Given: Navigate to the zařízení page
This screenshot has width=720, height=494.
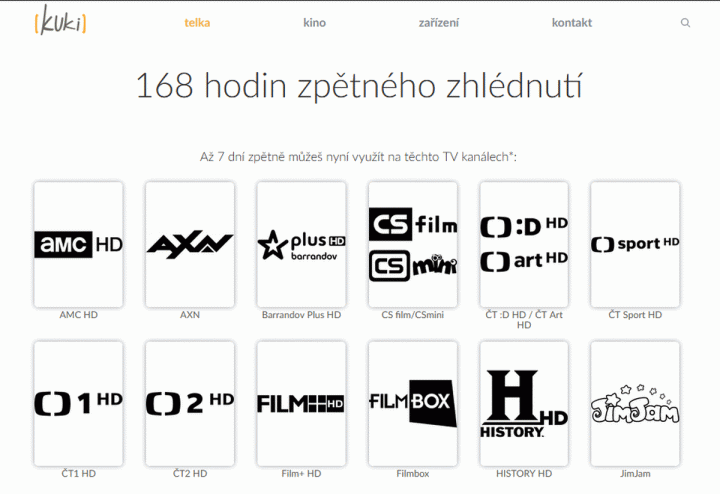Looking at the screenshot, I should click(x=439, y=22).
